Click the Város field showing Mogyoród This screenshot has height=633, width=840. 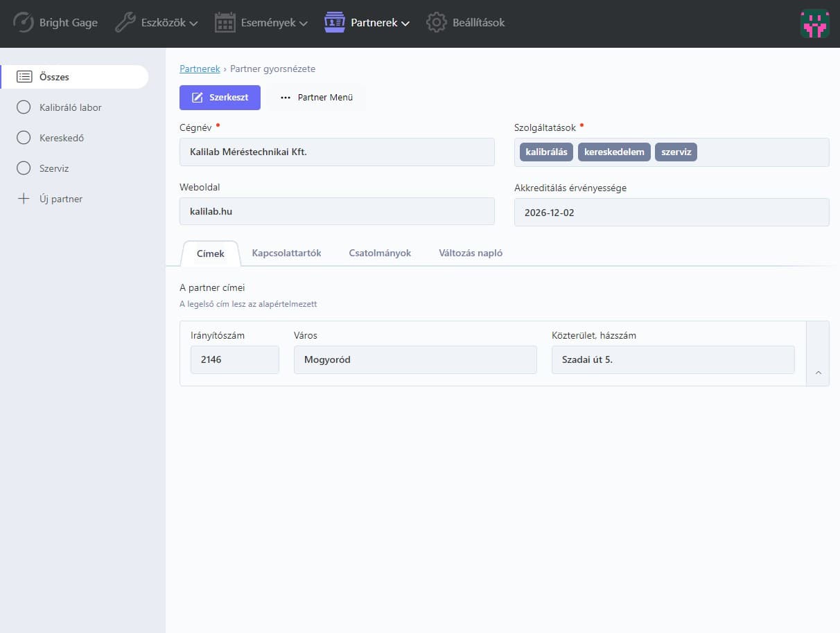(415, 359)
